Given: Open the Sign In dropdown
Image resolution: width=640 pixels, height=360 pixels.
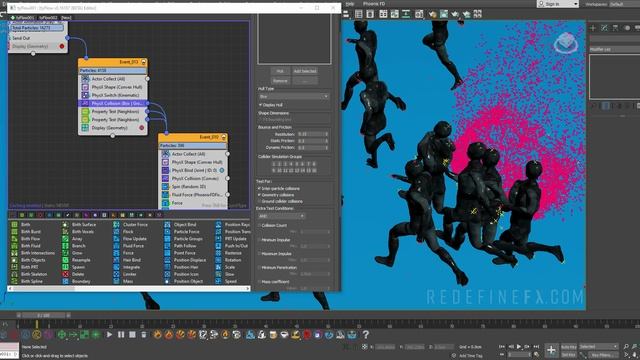Looking at the screenshot, I should [x=558, y=4].
